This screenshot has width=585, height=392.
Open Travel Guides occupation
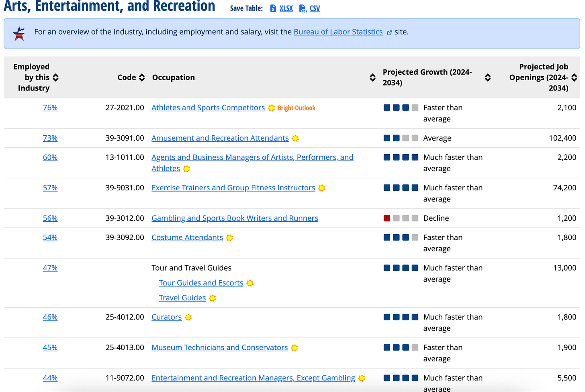[x=182, y=298]
